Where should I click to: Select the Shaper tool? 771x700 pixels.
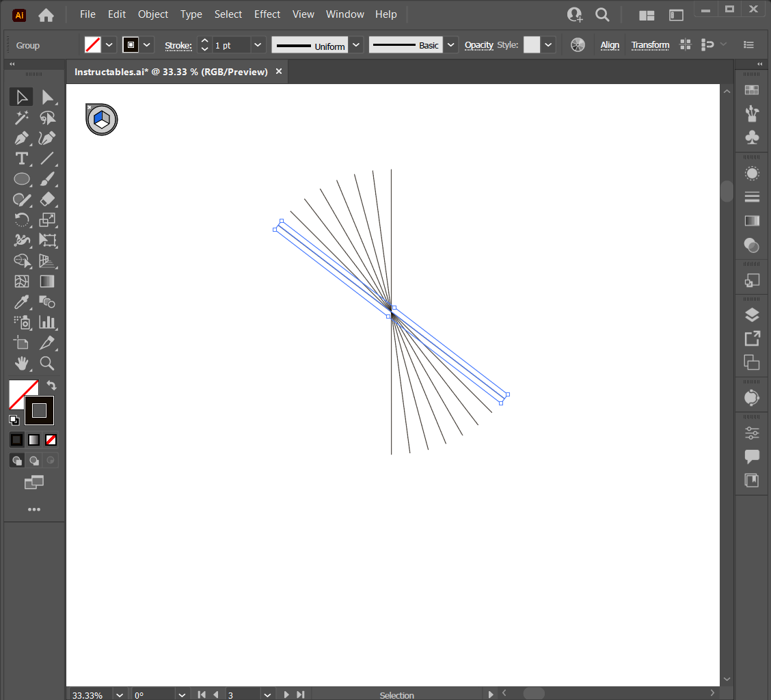click(x=21, y=199)
